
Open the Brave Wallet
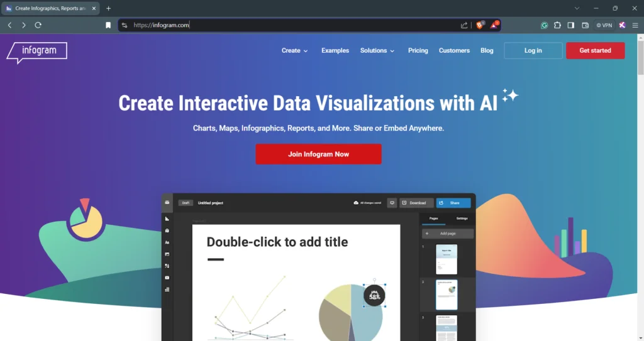coord(586,25)
